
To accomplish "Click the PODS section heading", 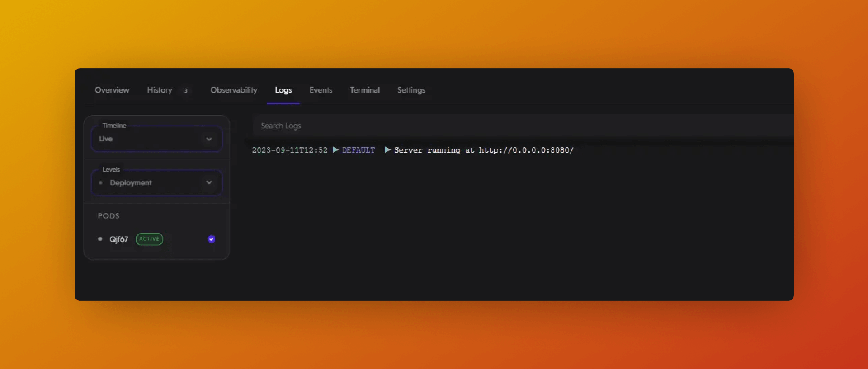I will pos(109,216).
